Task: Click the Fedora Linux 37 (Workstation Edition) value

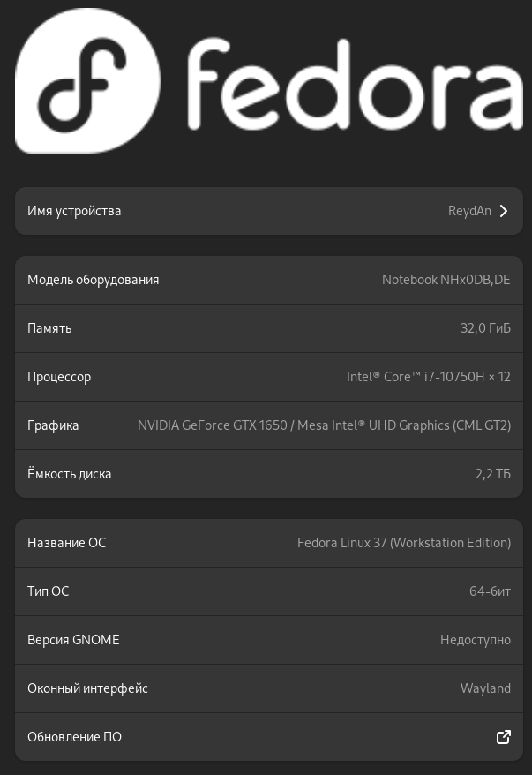Action: pos(404,543)
